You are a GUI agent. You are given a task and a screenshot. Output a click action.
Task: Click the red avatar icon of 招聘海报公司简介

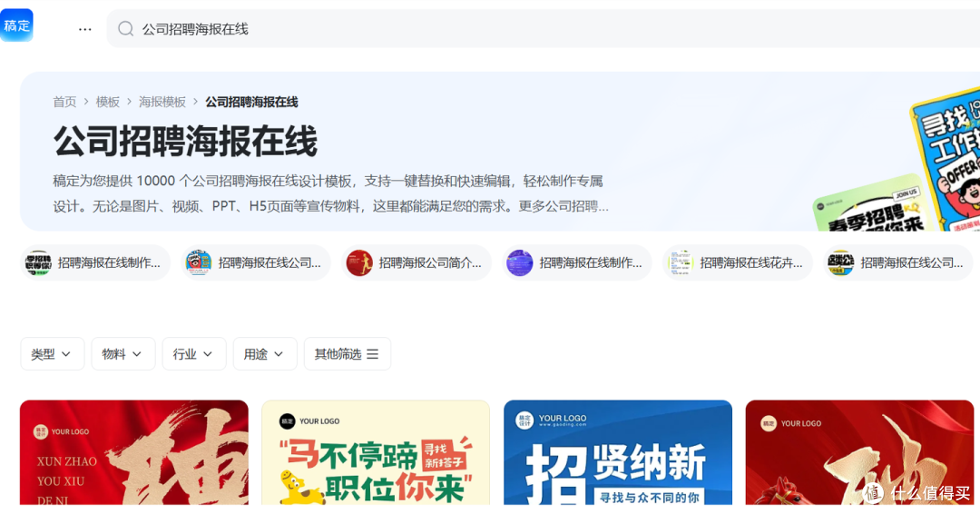[x=359, y=262]
